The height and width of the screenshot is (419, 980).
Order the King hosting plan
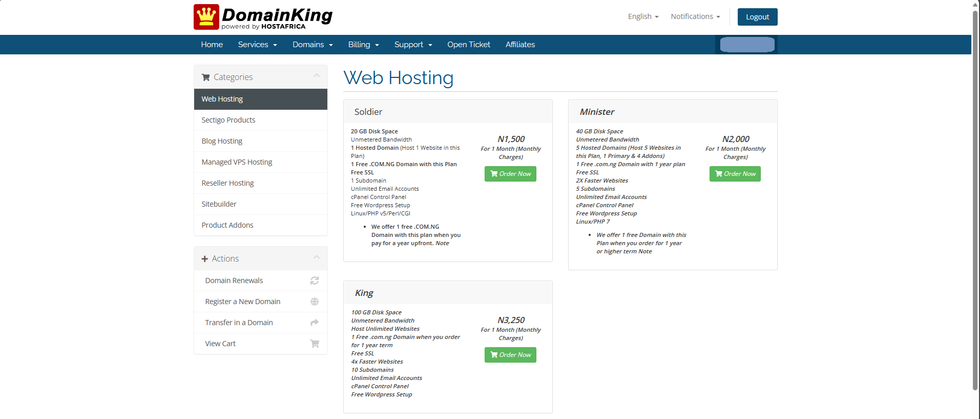[x=510, y=355]
